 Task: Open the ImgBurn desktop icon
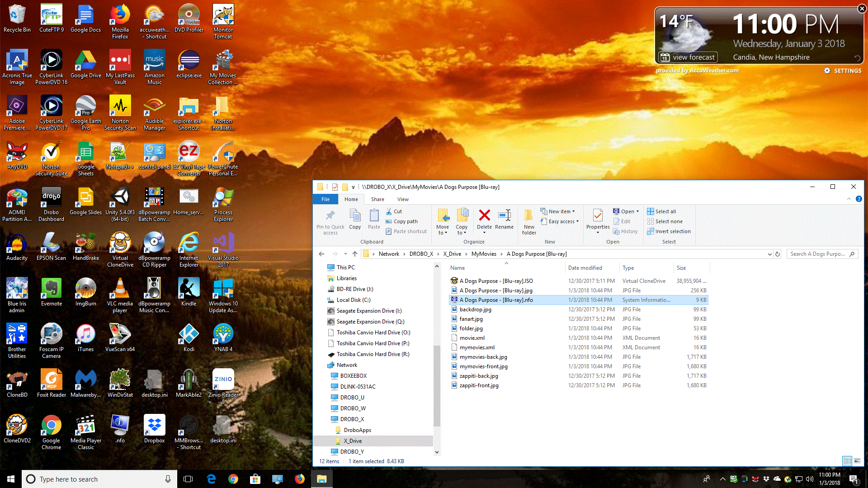[85, 292]
